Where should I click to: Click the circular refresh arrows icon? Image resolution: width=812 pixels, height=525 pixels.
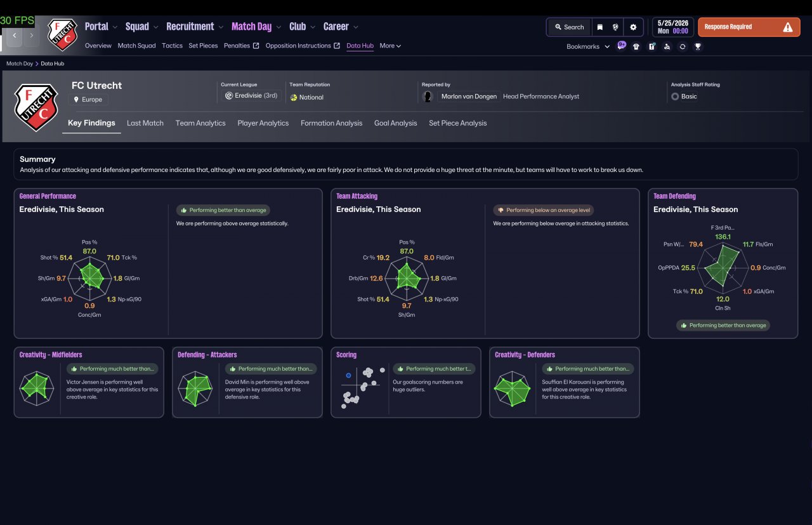pyautogui.click(x=683, y=46)
